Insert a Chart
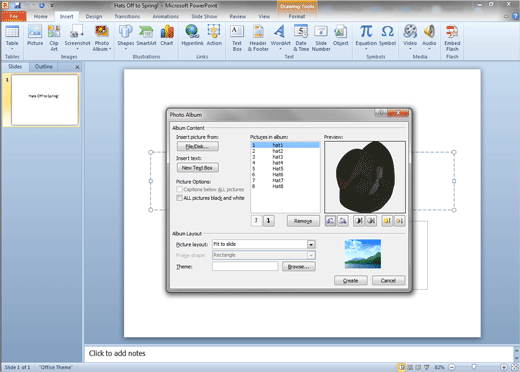 [167, 35]
